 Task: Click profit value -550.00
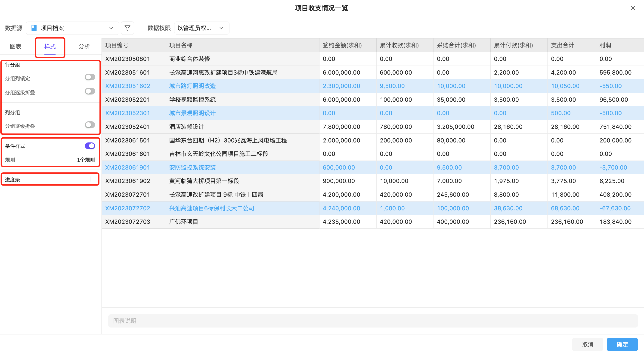[x=610, y=86]
